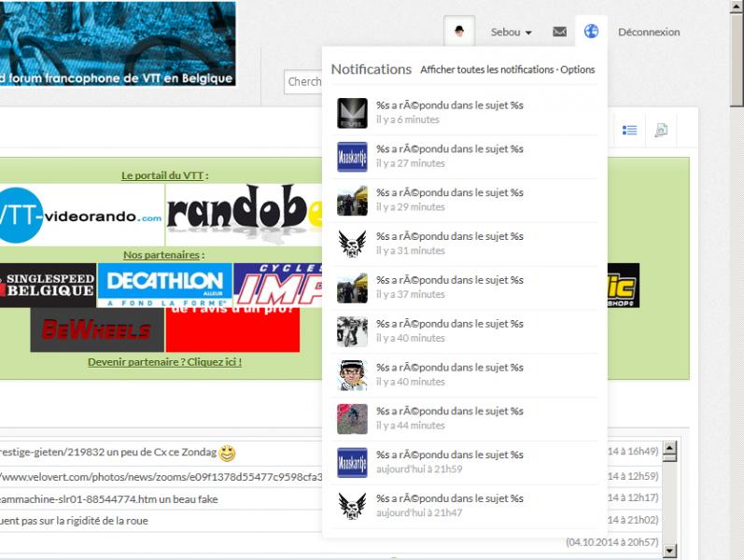
Task: Click winged skull avatar at 21h47
Action: (x=352, y=506)
